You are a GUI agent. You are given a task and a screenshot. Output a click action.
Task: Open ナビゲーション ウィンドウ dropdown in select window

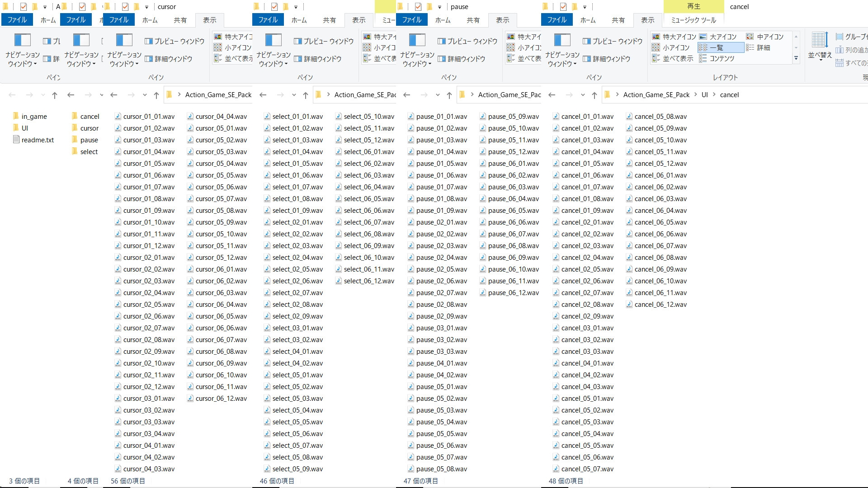274,50
